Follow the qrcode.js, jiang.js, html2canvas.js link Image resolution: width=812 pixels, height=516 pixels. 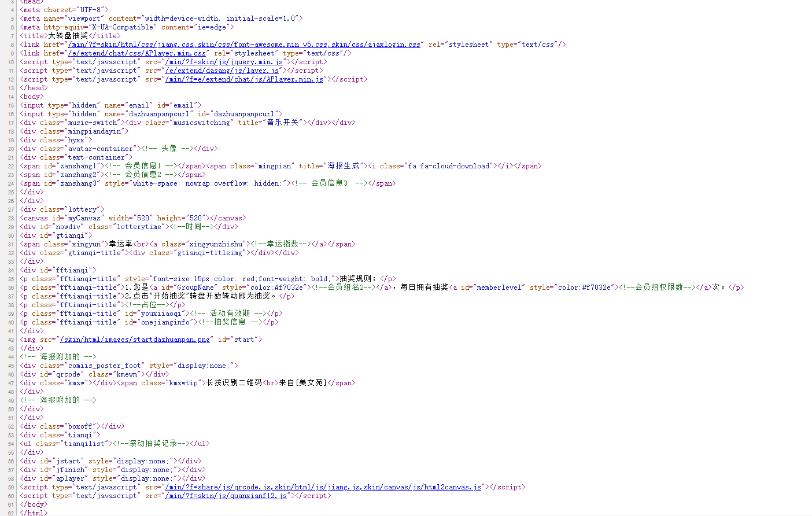[323, 487]
